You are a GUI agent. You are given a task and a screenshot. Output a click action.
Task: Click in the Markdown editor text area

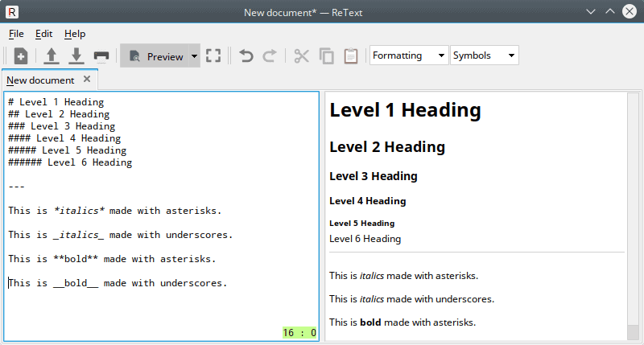click(x=161, y=306)
